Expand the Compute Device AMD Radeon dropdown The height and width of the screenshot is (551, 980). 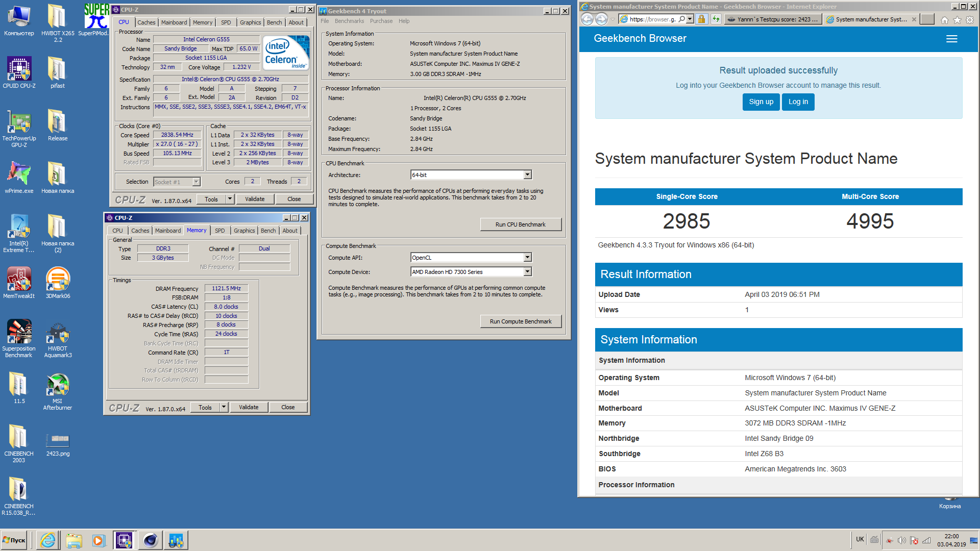click(x=527, y=272)
